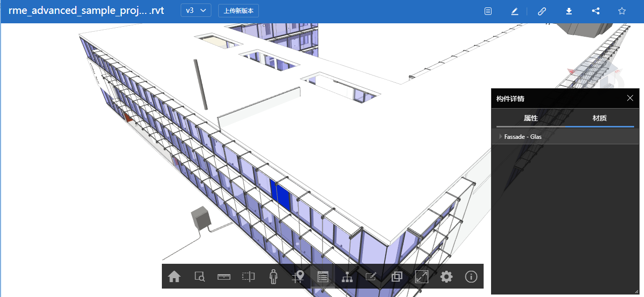Open the section cut tool
The height and width of the screenshot is (297, 644).
coord(248,277)
